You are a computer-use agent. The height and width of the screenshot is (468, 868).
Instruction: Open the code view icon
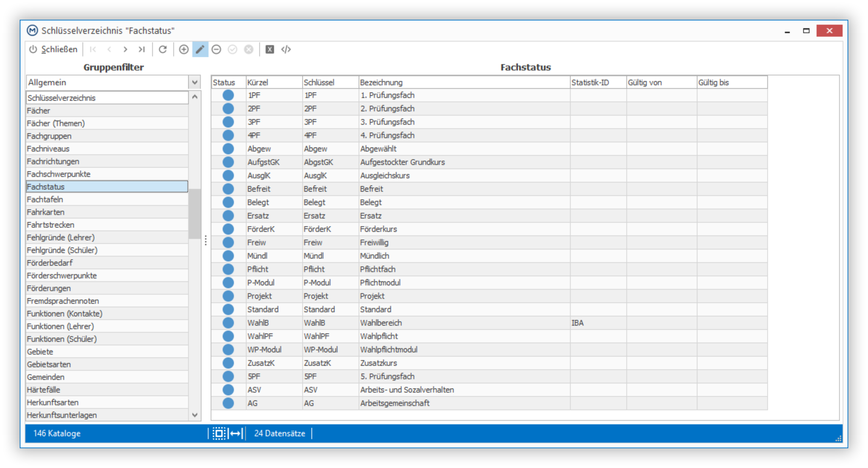286,49
